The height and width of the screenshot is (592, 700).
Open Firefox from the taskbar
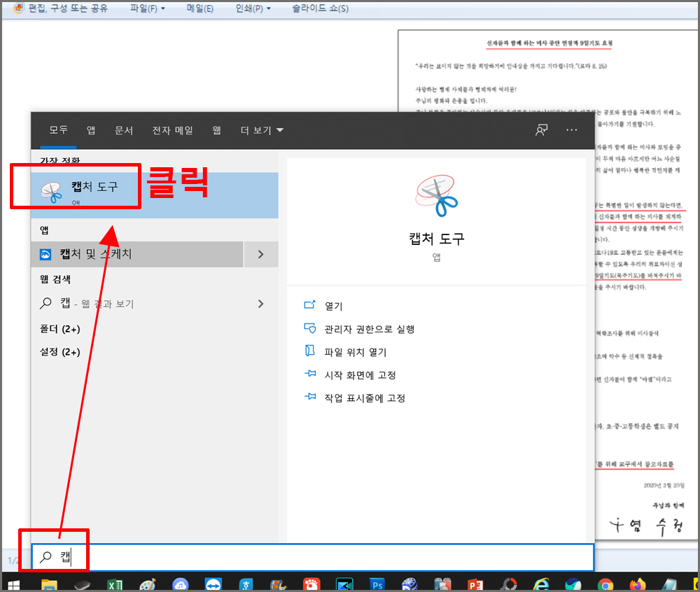[x=638, y=584]
